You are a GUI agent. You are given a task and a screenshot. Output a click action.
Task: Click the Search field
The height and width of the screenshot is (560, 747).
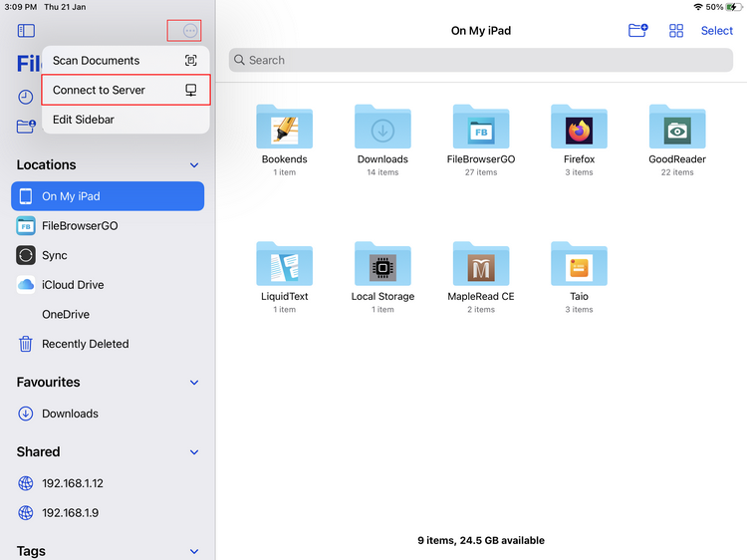(x=481, y=60)
